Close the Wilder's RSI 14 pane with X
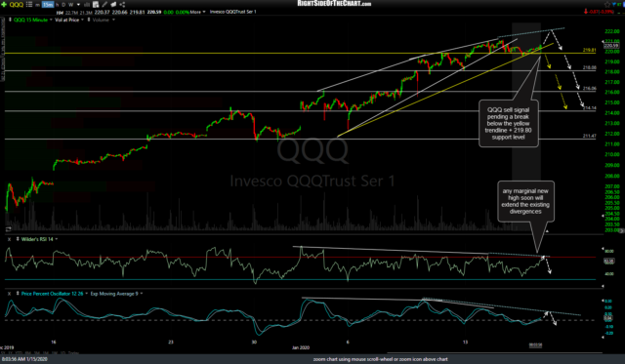Viewport: 625px width, 364px height. (9, 239)
